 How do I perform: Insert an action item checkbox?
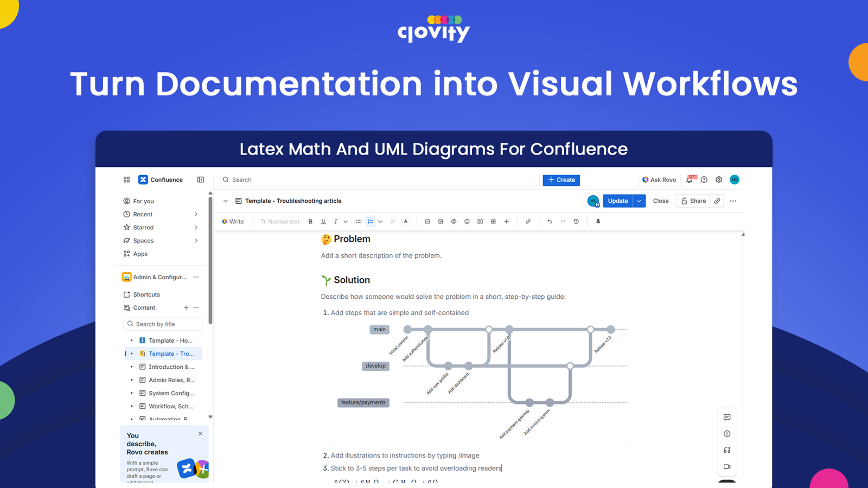[x=427, y=221]
